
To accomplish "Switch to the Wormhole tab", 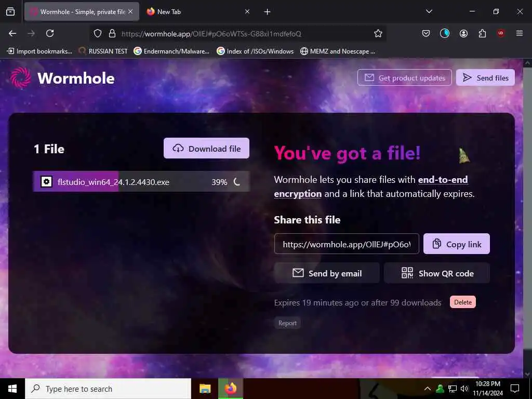I will 82,11.
